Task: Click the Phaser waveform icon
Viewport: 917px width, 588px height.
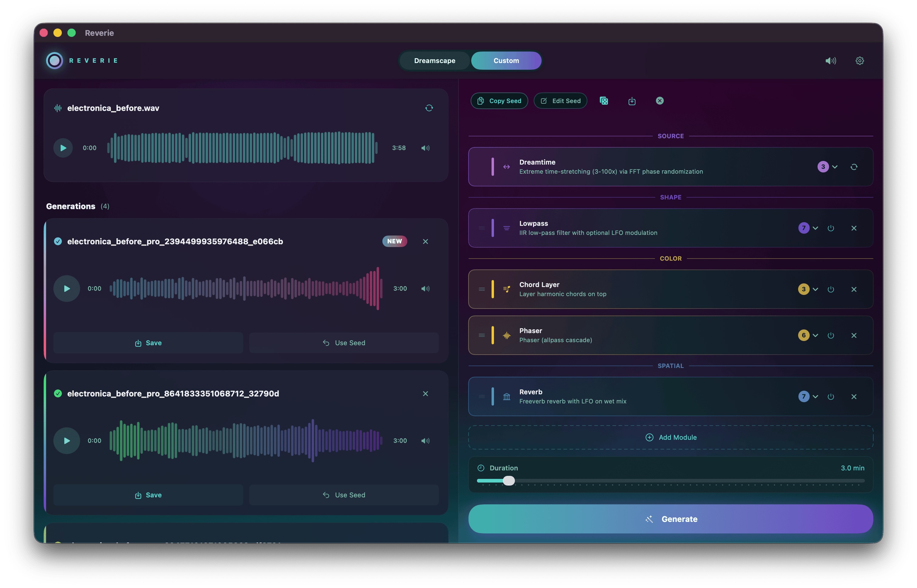Action: [506, 336]
